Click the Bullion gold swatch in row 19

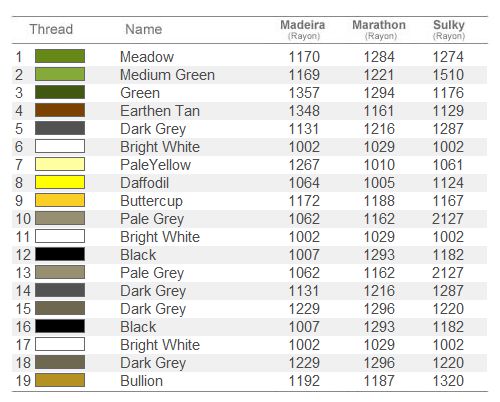pos(60,380)
